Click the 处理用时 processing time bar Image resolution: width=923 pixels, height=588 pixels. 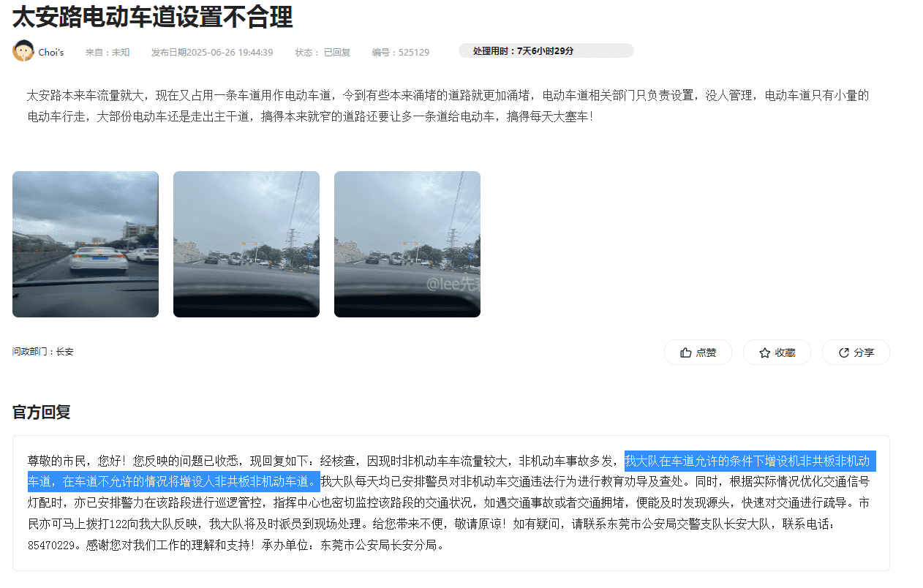tap(546, 50)
